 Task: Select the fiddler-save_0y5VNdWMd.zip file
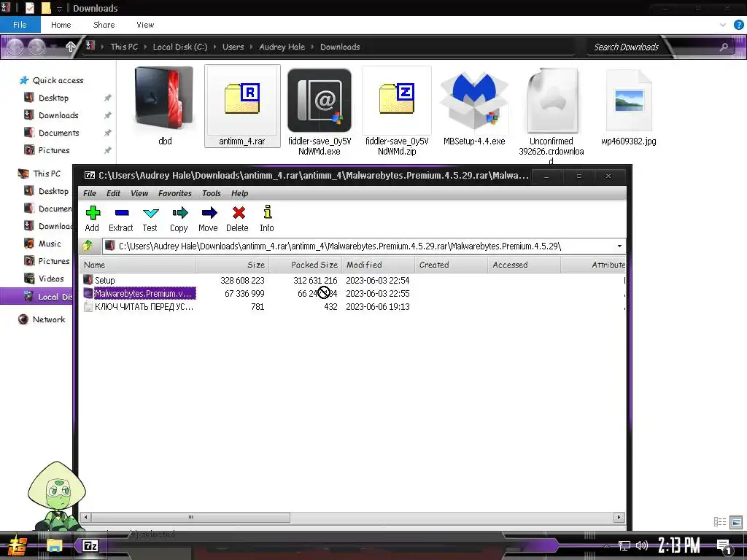coord(397,111)
